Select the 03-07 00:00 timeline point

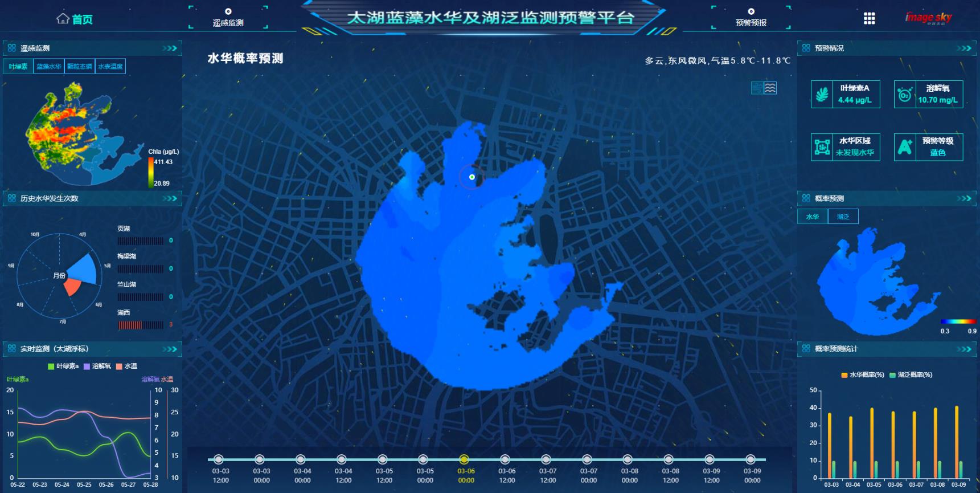pyautogui.click(x=587, y=459)
